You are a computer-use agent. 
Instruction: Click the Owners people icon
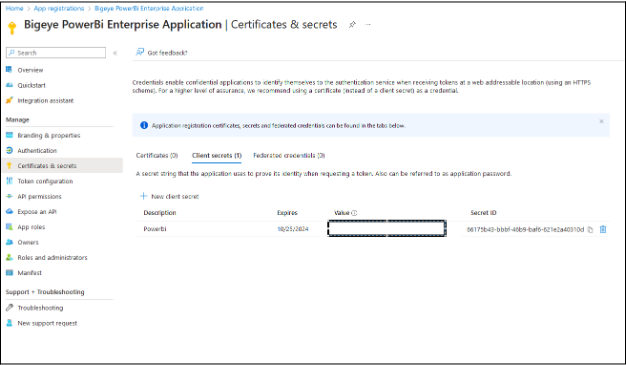pos(9,242)
